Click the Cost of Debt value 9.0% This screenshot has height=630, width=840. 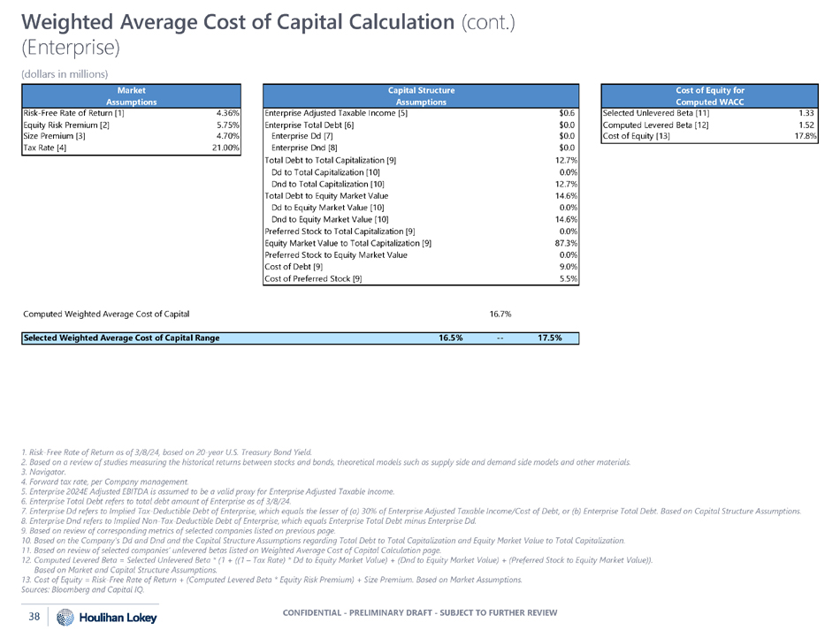(x=568, y=267)
